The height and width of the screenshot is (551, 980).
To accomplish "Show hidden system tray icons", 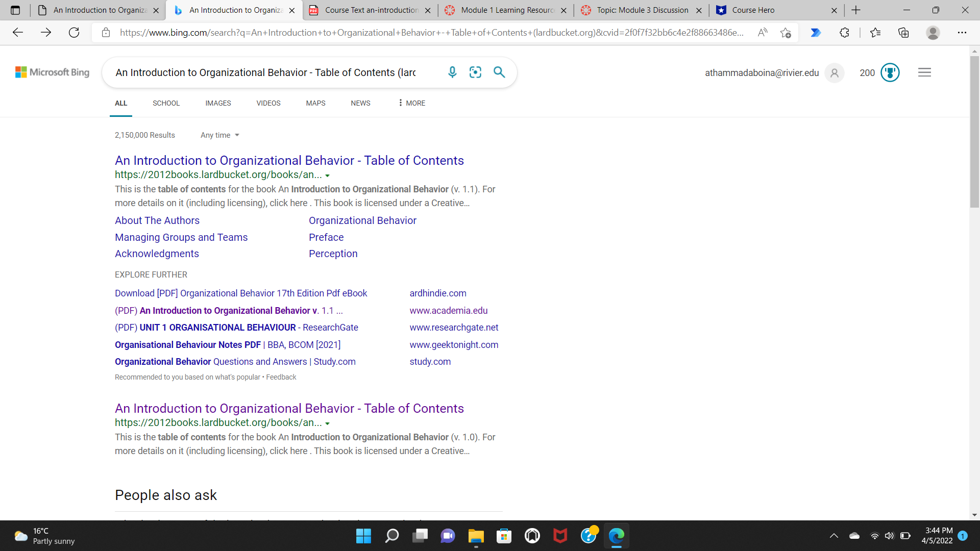I will coord(834,536).
